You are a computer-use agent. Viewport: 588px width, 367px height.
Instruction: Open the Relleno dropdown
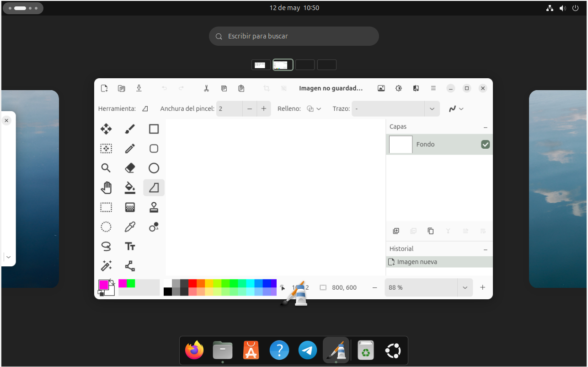pyautogui.click(x=314, y=108)
